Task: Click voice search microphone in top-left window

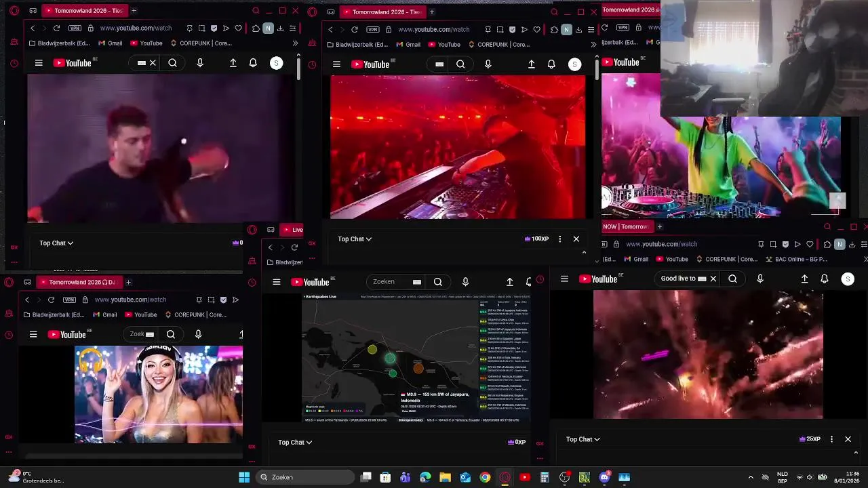Action: [200, 63]
